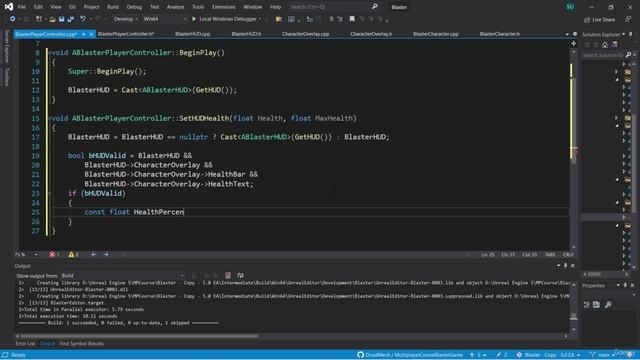Open the Win64 platform dropdown

point(165,19)
